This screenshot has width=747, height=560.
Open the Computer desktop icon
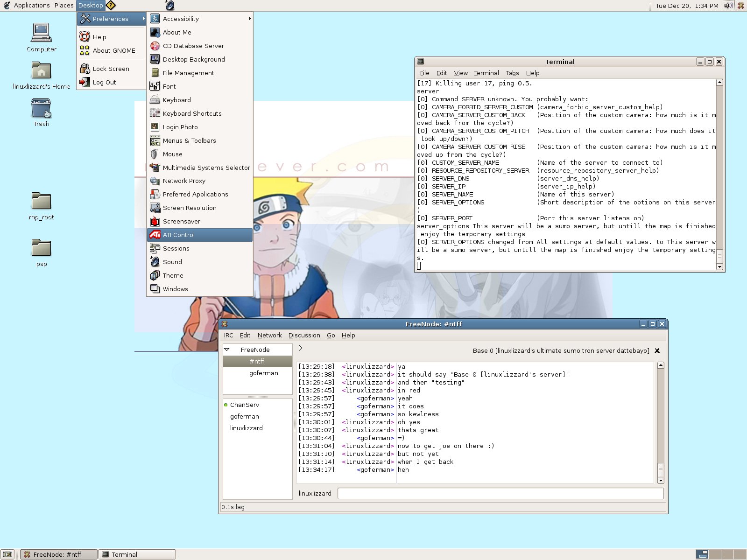pyautogui.click(x=41, y=34)
